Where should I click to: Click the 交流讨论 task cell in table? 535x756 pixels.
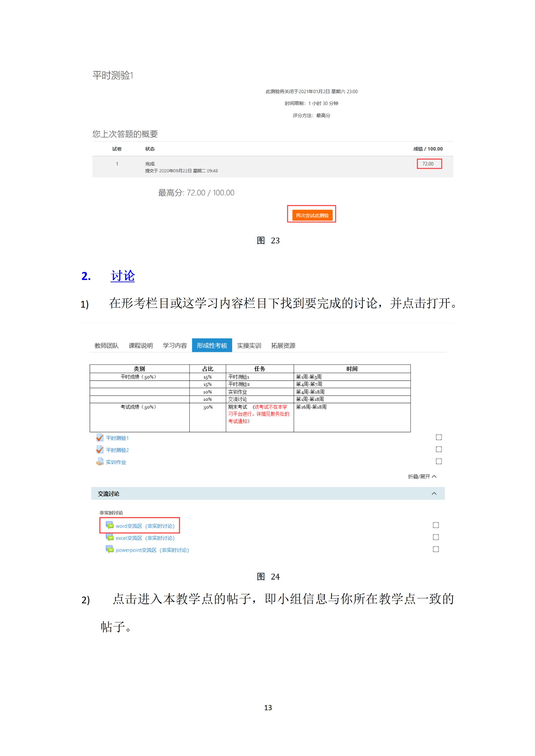coord(260,399)
